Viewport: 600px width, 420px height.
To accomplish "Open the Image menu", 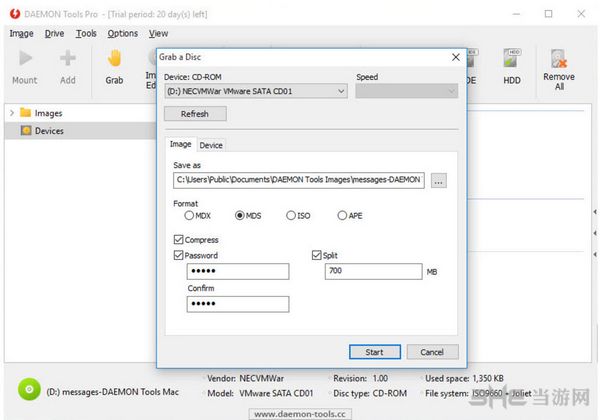I will click(21, 34).
